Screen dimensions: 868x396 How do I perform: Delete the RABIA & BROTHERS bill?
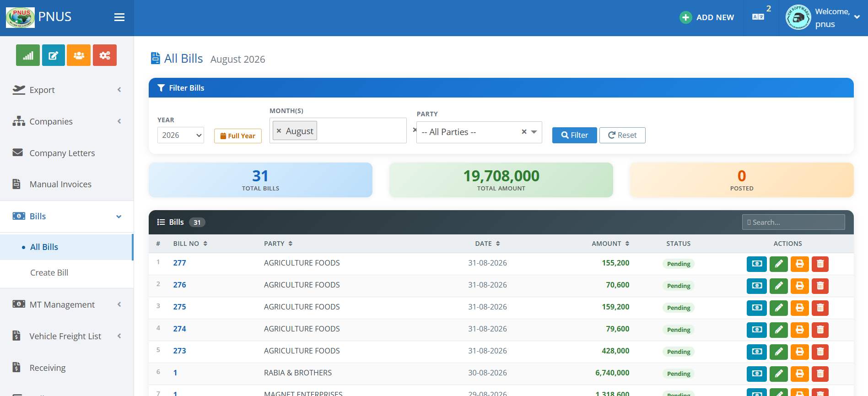[x=820, y=374]
